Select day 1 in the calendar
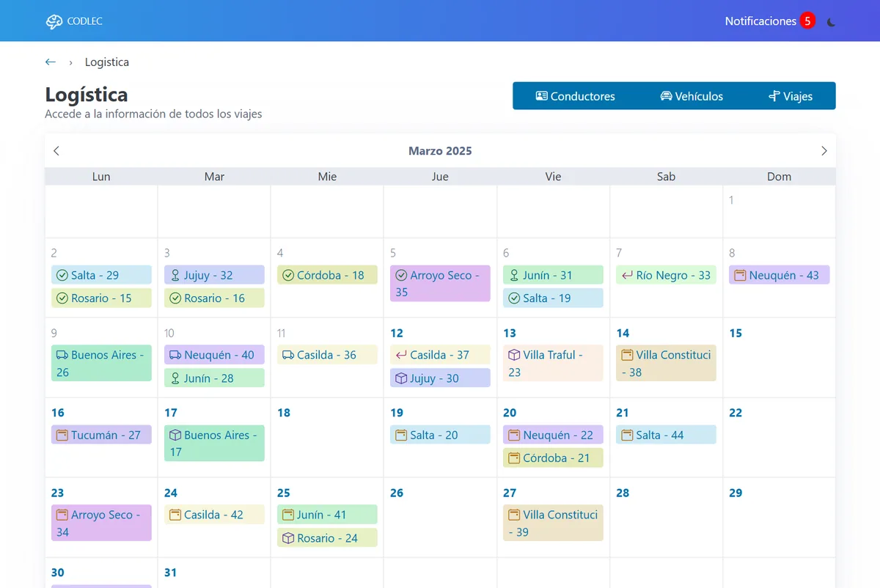 click(x=731, y=199)
